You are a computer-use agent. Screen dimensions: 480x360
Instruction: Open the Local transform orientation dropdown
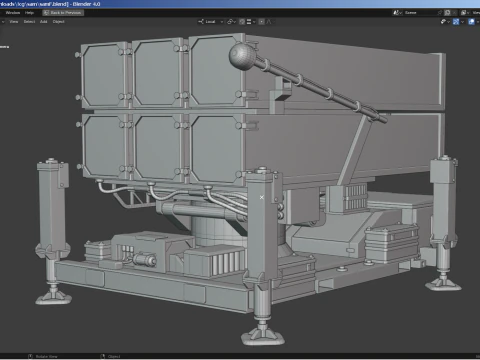[211, 22]
